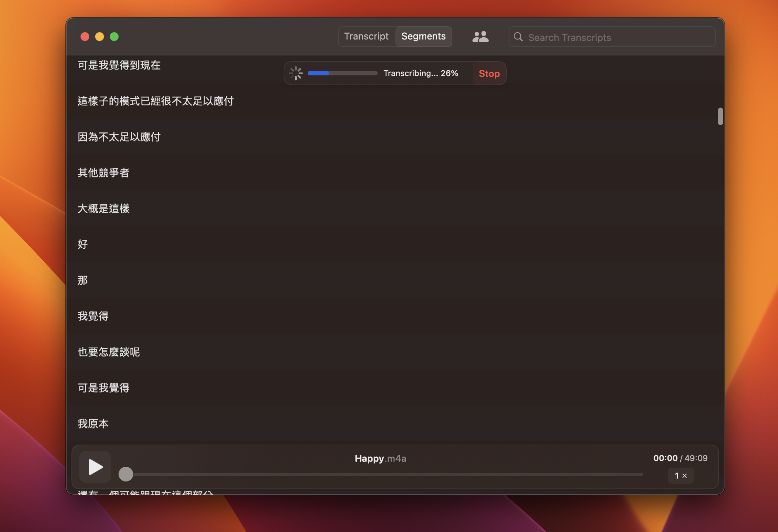Close the window with red button
This screenshot has height=532, width=778.
tap(85, 37)
